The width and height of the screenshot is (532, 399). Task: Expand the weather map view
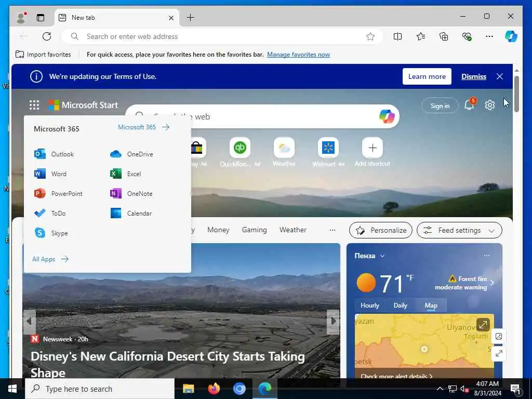[x=483, y=324]
